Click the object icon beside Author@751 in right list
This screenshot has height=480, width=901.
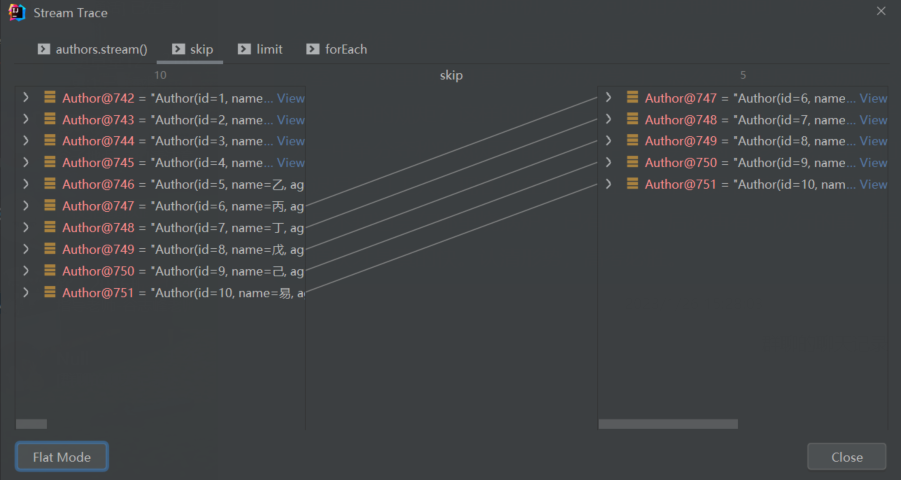coord(632,184)
